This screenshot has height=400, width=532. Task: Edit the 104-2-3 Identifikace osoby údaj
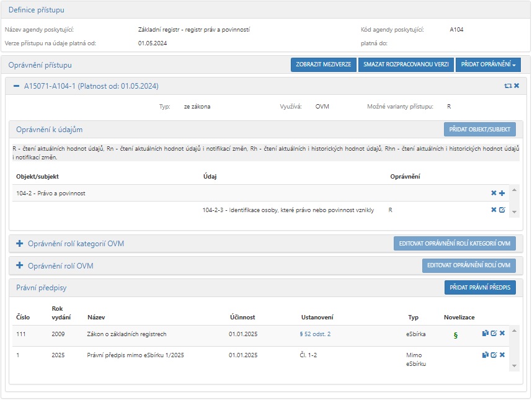click(502, 210)
